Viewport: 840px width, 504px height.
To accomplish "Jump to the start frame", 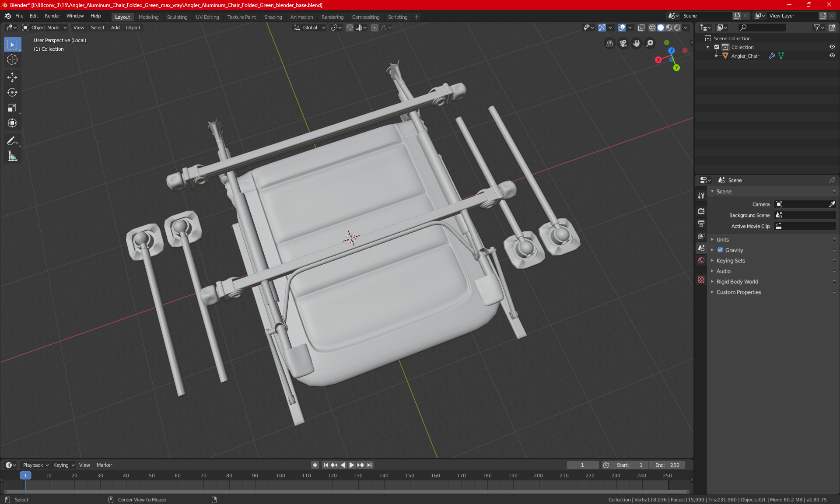I will point(325,465).
